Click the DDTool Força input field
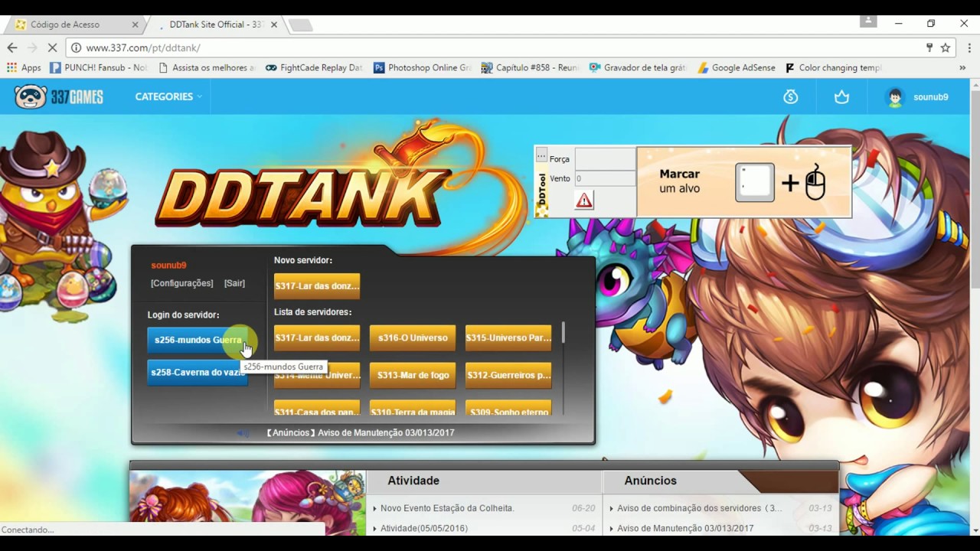 point(605,159)
